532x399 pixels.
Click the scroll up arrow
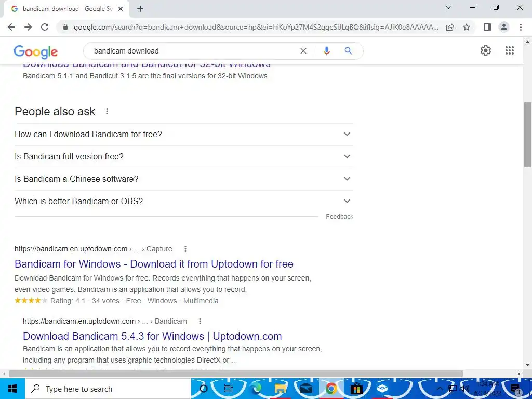(527, 42)
